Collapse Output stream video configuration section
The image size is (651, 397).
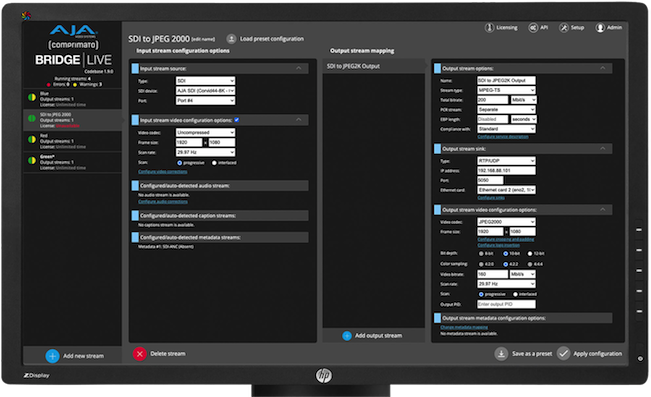[x=603, y=210]
